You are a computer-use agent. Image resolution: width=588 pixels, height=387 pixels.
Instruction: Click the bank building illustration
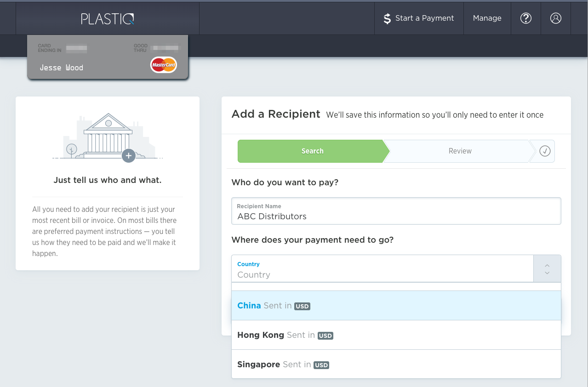[108, 135]
